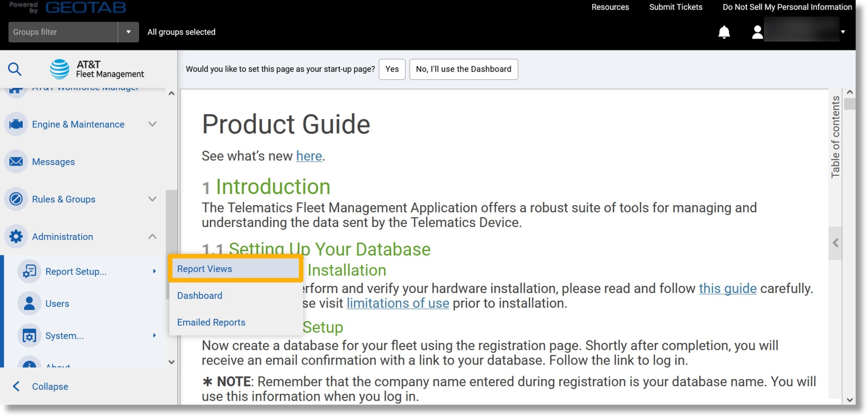Click the System calendar-gear icon
This screenshot has width=868, height=417.
click(x=29, y=336)
